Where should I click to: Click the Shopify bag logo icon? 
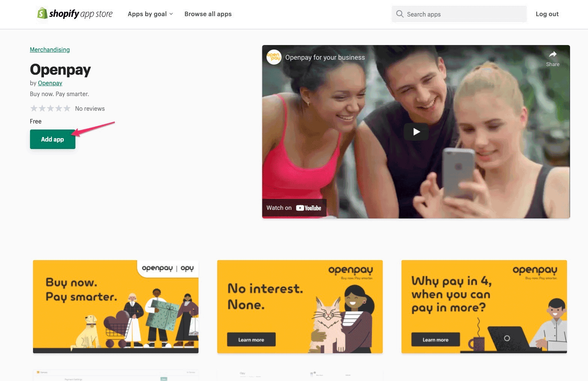[x=42, y=14]
